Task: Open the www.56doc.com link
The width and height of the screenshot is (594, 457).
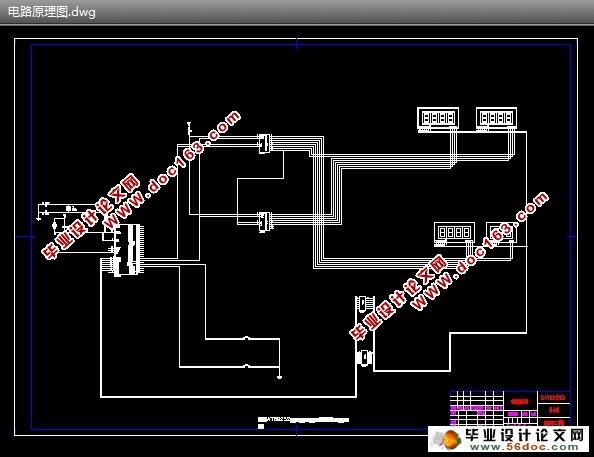Action: click(524, 447)
